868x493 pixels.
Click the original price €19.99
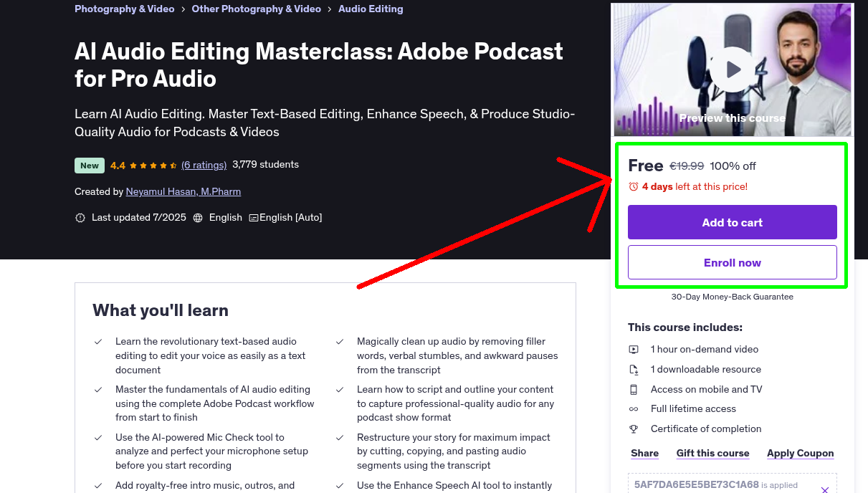point(687,166)
